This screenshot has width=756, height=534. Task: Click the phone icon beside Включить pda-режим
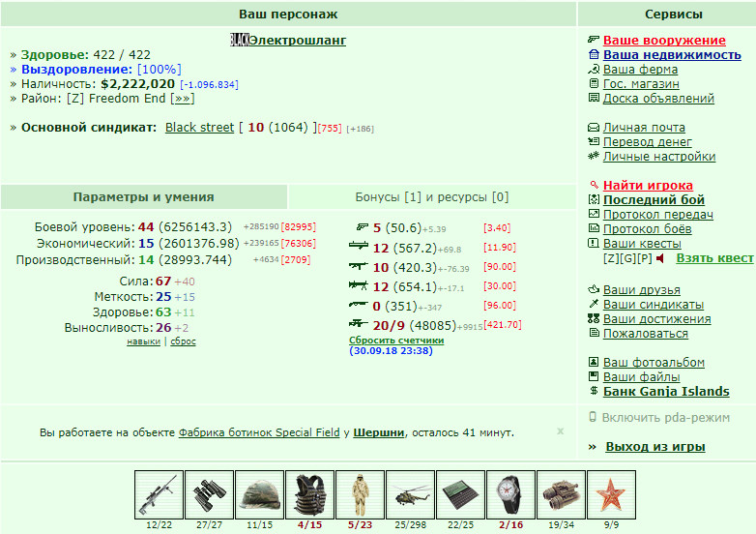593,417
